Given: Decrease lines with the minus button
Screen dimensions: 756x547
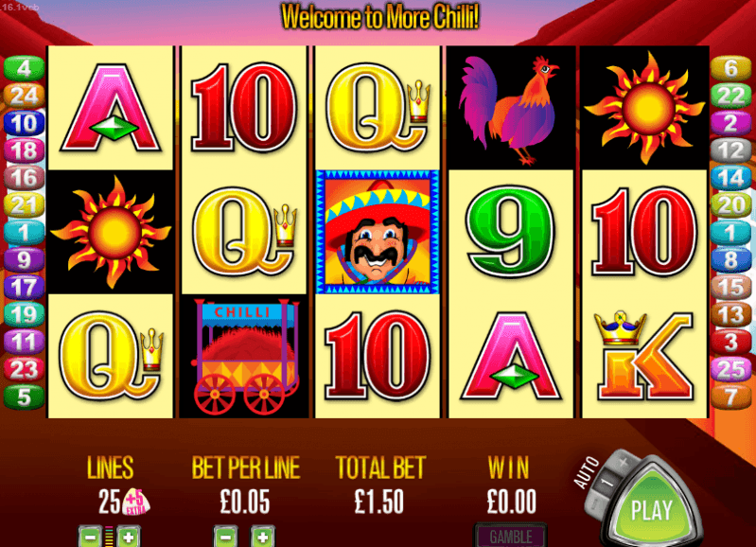Looking at the screenshot, I should pyautogui.click(x=90, y=537).
